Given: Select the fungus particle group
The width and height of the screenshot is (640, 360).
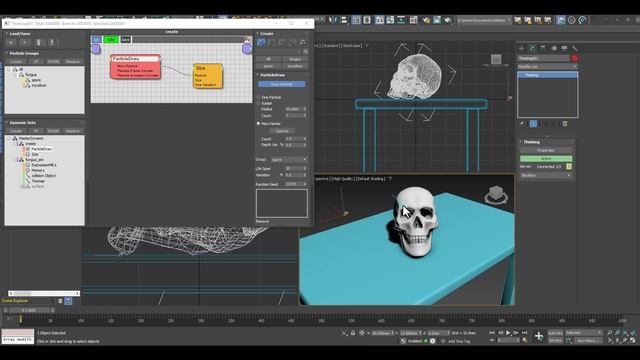Looking at the screenshot, I should click(31, 75).
